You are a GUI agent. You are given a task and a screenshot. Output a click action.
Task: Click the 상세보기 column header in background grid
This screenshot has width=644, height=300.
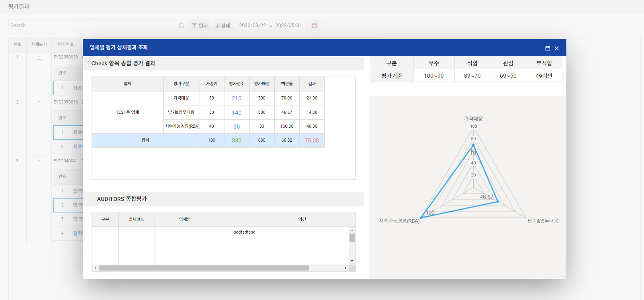pyautogui.click(x=39, y=44)
